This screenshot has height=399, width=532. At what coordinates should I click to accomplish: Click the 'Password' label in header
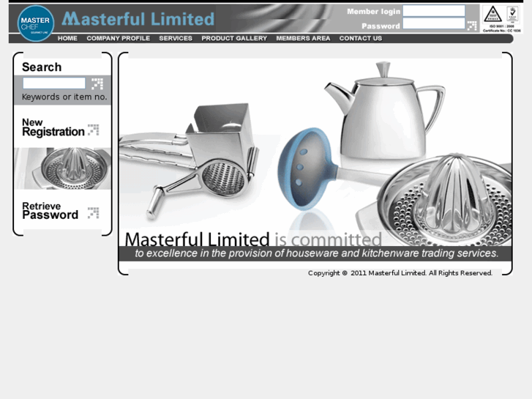click(x=381, y=26)
